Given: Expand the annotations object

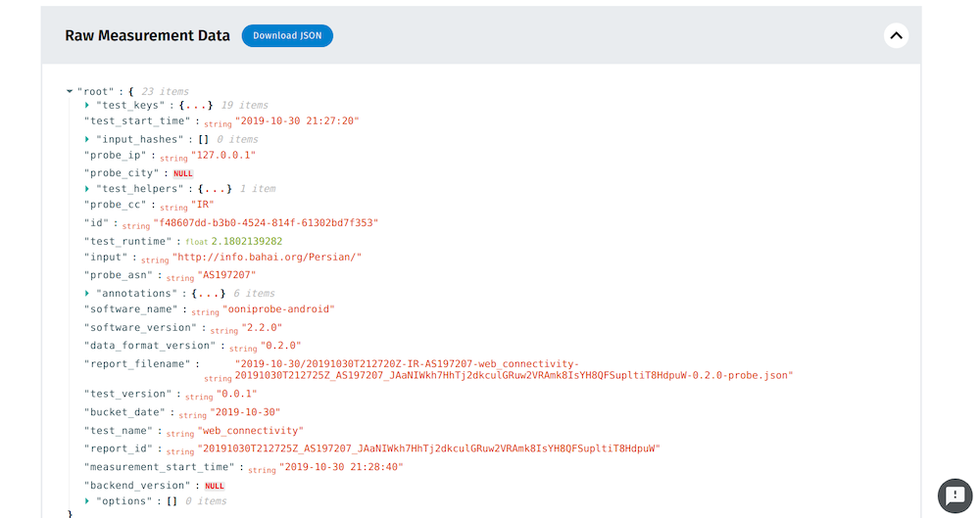Looking at the screenshot, I should [x=87, y=293].
